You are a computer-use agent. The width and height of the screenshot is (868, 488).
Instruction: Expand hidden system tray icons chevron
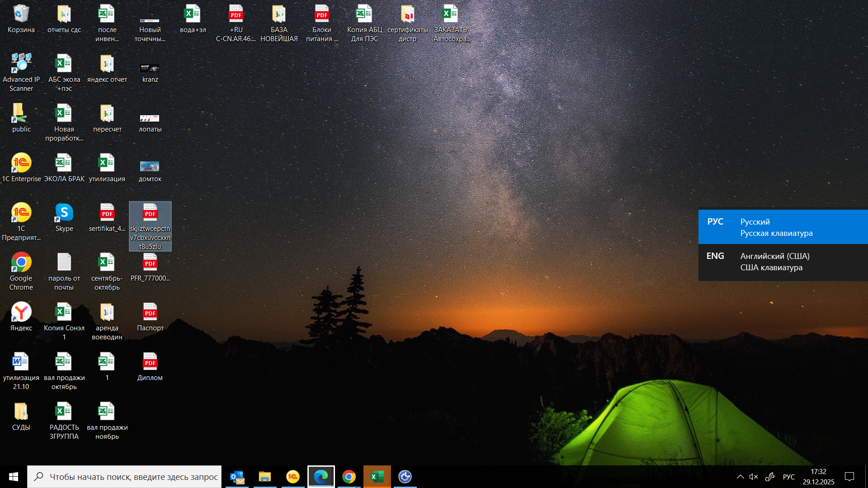tap(740, 477)
